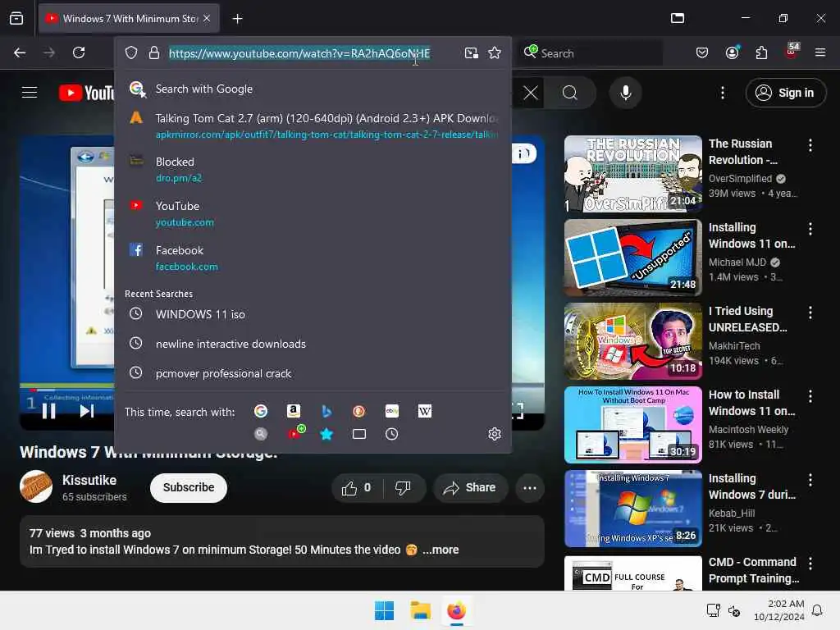Skip to the next video
This screenshot has height=630, width=840.
[x=87, y=411]
